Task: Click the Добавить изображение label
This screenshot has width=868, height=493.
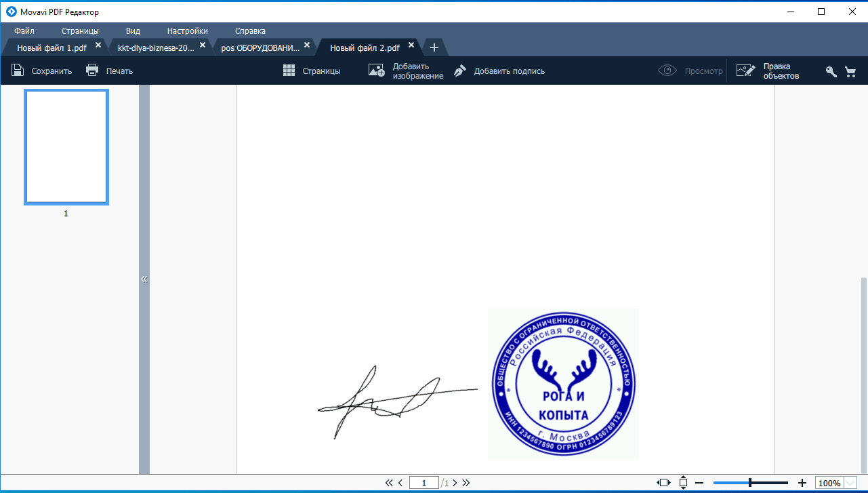Action: (x=418, y=71)
